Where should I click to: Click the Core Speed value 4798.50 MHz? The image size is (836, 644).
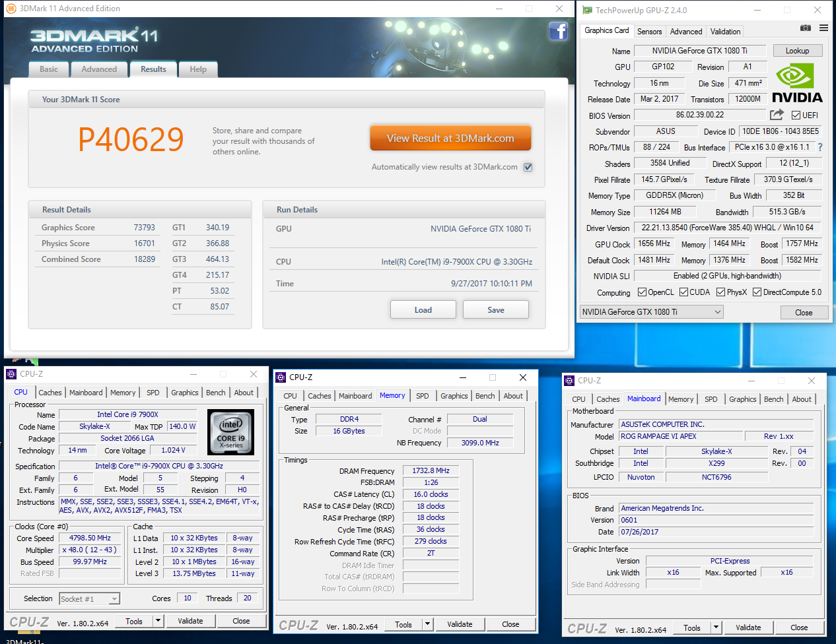tap(90, 538)
